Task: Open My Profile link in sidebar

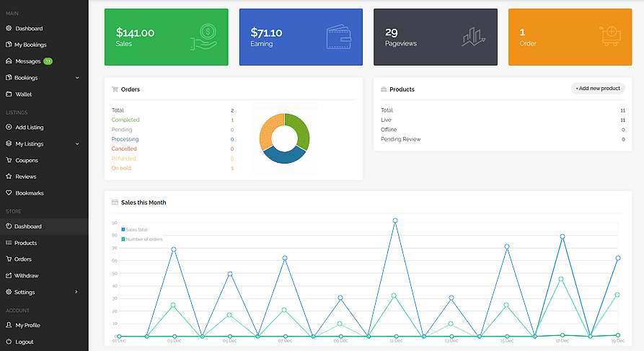Action: (x=27, y=325)
